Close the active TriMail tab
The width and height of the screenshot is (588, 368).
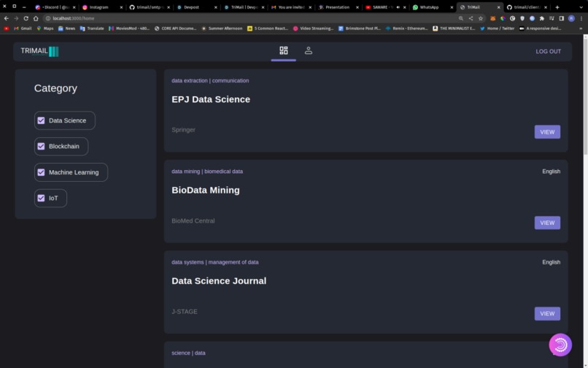coord(498,7)
